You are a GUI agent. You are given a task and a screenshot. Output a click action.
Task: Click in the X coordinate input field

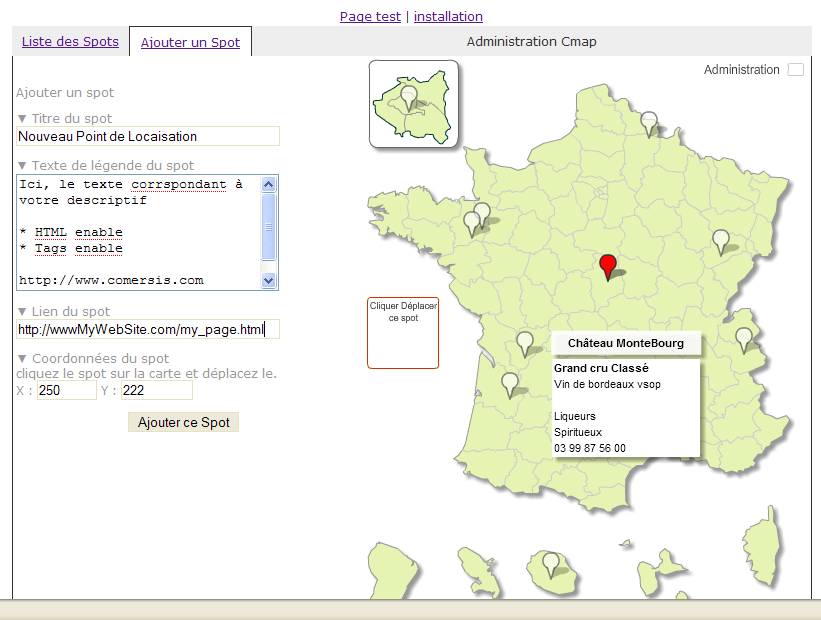[66, 391]
